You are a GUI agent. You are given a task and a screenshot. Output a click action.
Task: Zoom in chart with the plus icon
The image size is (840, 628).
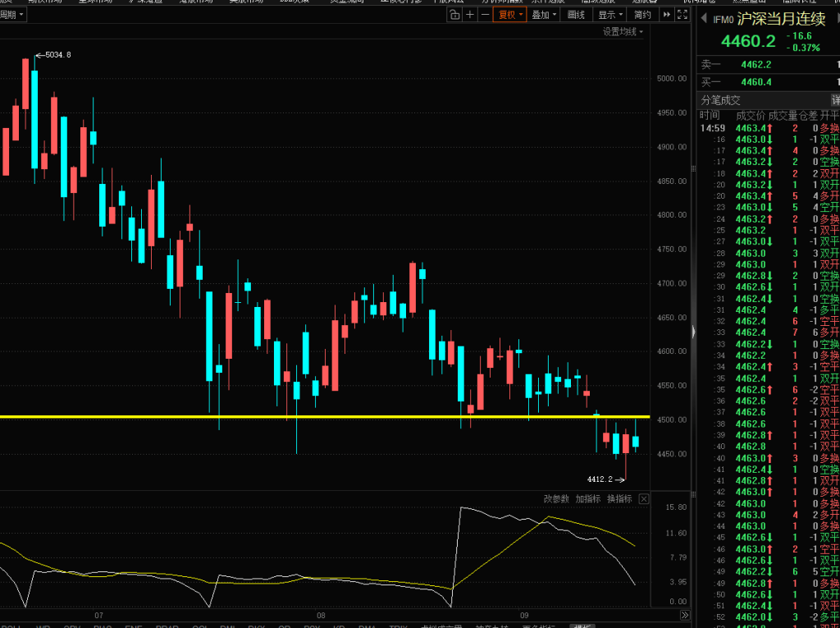[x=470, y=15]
